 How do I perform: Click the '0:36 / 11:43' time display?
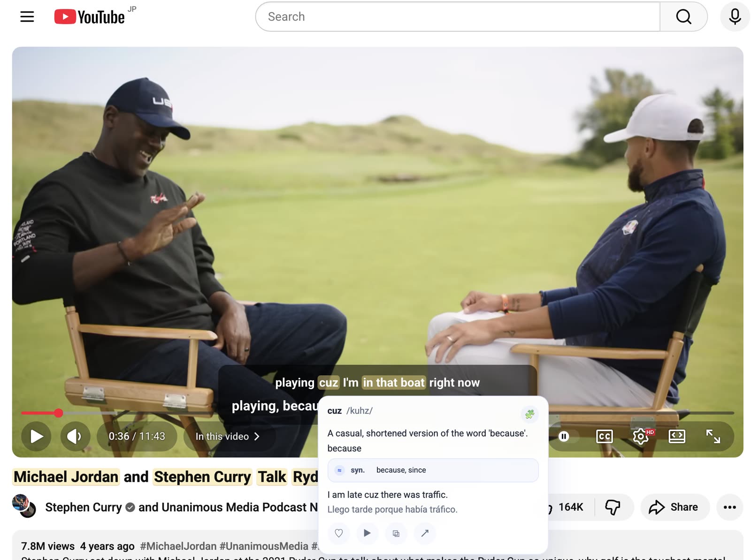coord(137,436)
